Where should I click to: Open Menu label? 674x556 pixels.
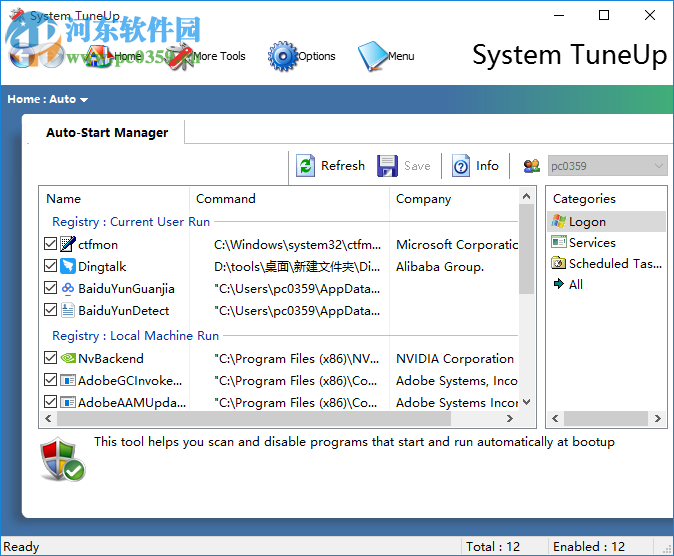[401, 56]
